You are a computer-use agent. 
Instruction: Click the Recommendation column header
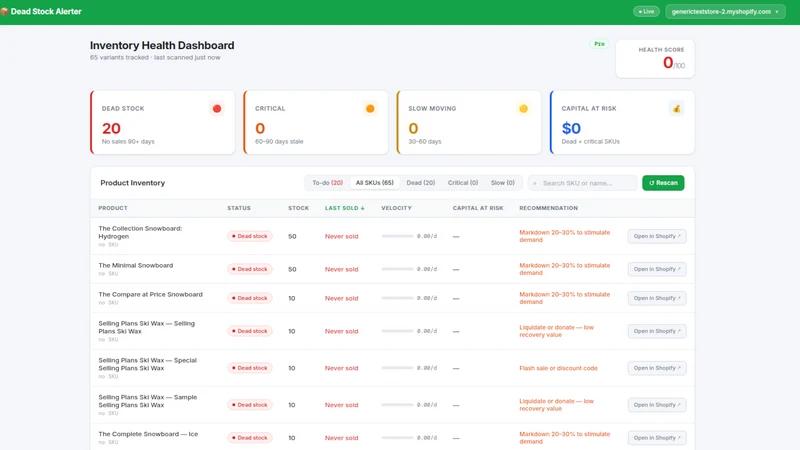tap(548, 208)
